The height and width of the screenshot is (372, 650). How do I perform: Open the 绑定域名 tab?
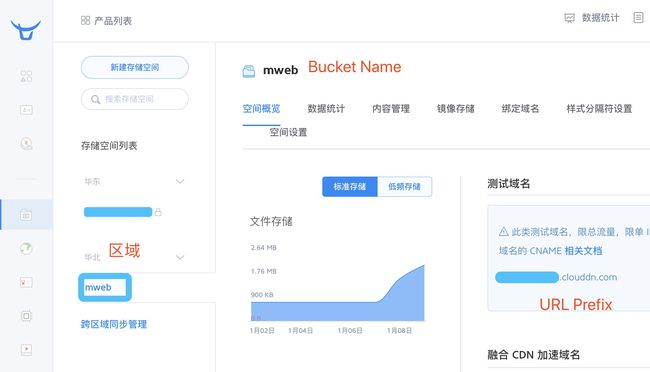click(x=520, y=109)
